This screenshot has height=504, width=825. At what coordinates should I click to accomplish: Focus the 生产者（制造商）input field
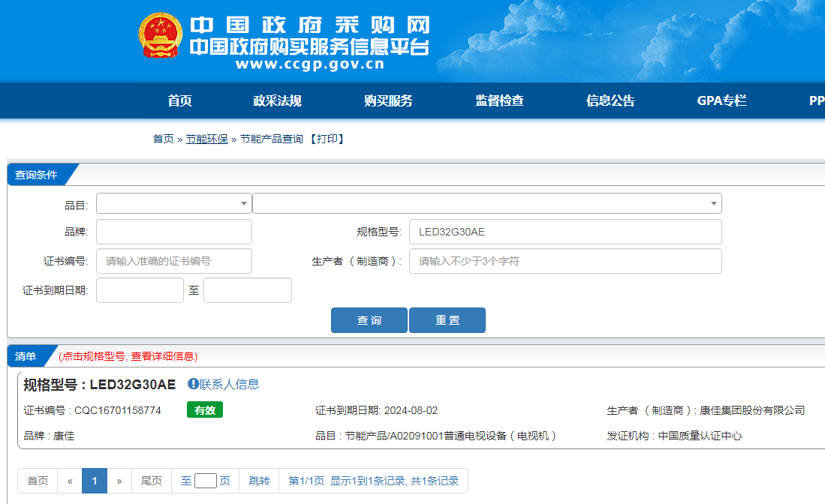pos(565,261)
